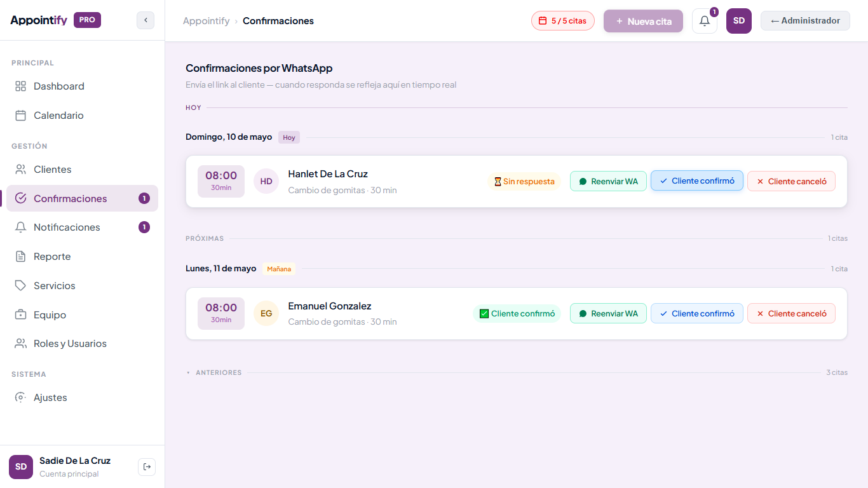The height and width of the screenshot is (488, 868).
Task: Click the SD avatar in the sidebar footer
Action: pyautogui.click(x=21, y=467)
